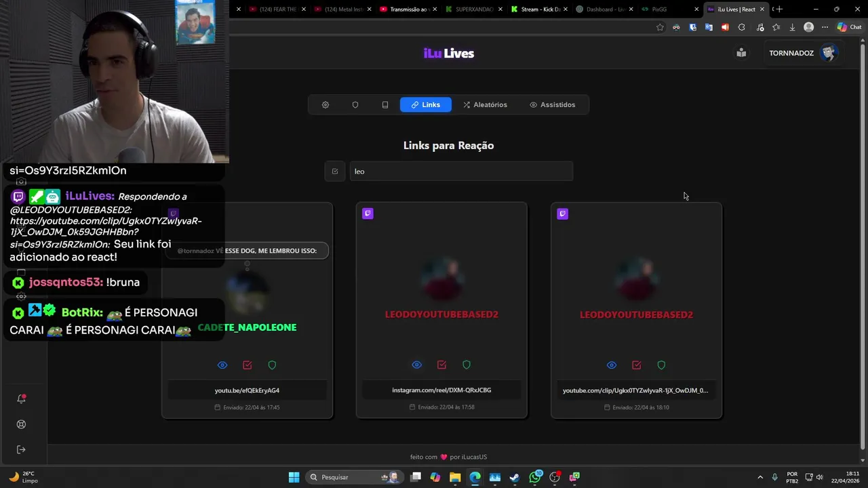The width and height of the screenshot is (868, 488).
Task: Click the LEODOYOUTUBEBASED2 name on the instagram reel card
Action: pyautogui.click(x=441, y=314)
